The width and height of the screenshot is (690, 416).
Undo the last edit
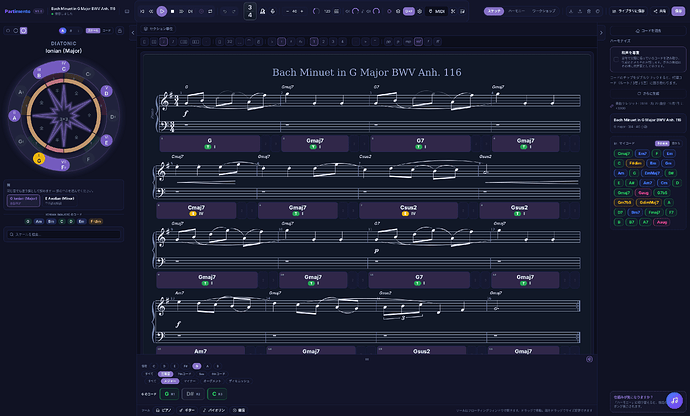[225, 11]
